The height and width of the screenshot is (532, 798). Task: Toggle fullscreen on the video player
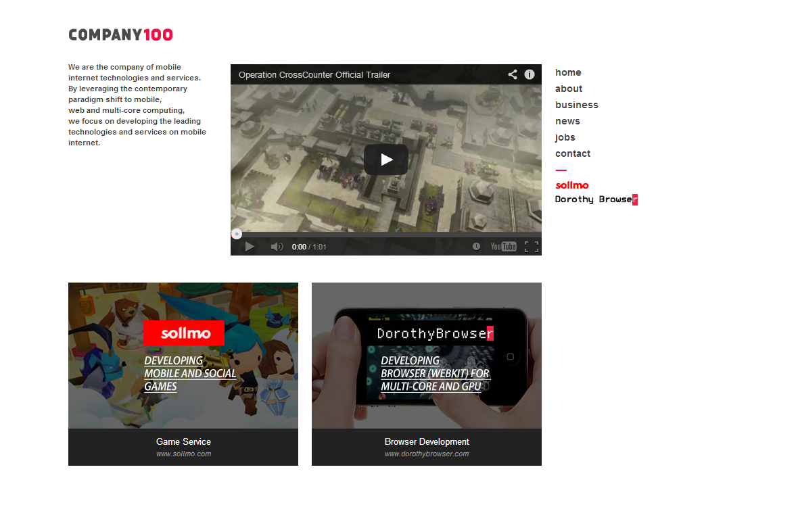(532, 247)
